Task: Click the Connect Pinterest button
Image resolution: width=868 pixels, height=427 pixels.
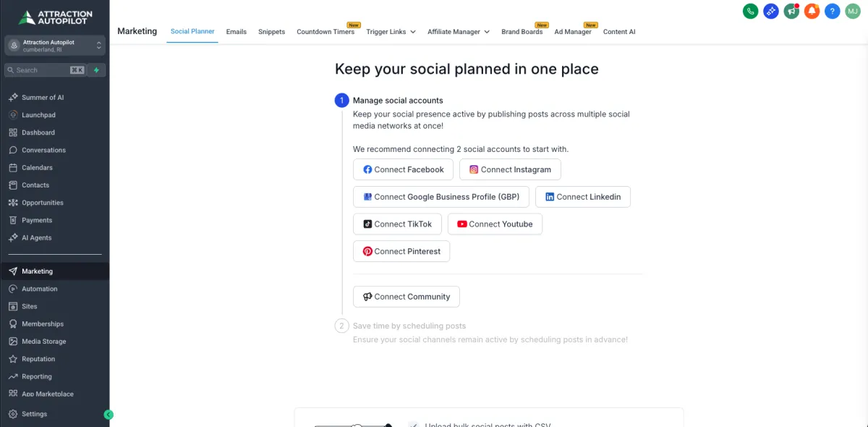Action: (401, 251)
